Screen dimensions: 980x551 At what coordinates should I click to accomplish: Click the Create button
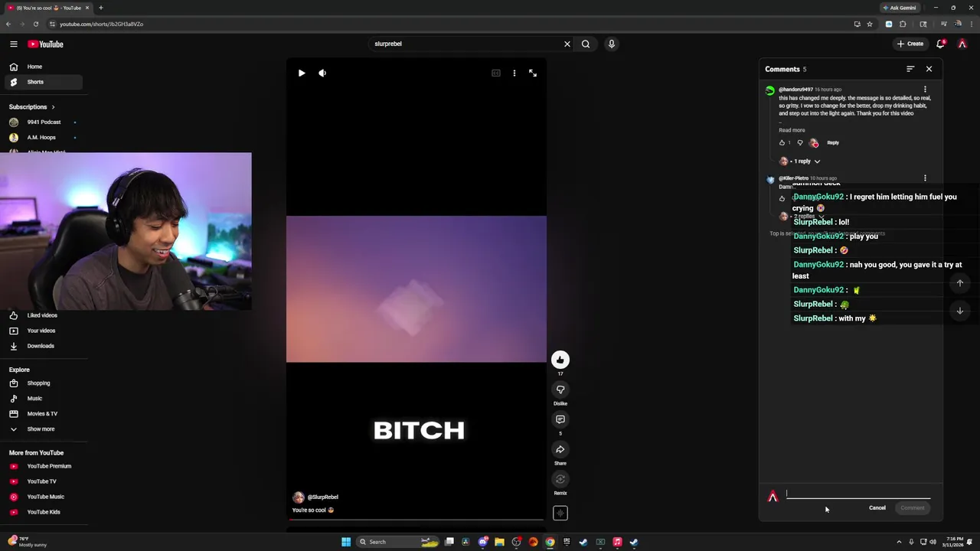pyautogui.click(x=910, y=44)
